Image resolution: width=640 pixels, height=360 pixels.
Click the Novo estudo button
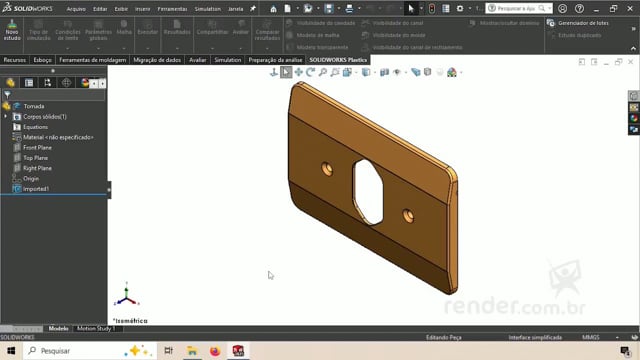click(x=12, y=30)
